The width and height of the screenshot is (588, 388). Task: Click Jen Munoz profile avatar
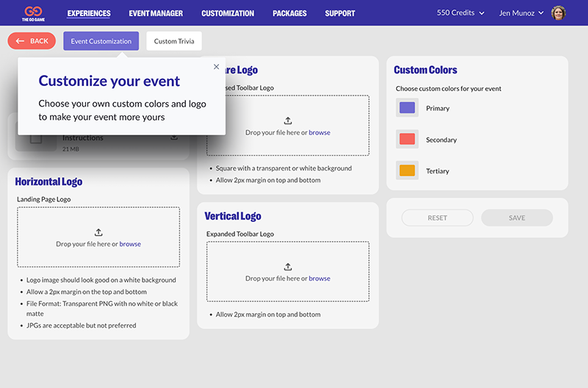(x=559, y=13)
